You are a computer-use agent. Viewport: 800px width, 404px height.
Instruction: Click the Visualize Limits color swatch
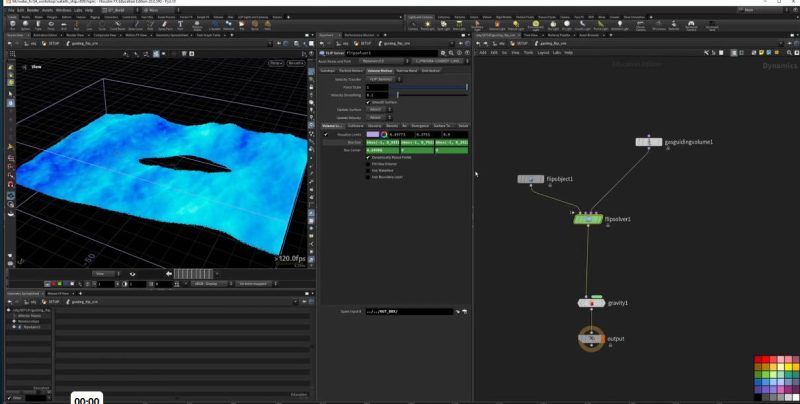(372, 134)
